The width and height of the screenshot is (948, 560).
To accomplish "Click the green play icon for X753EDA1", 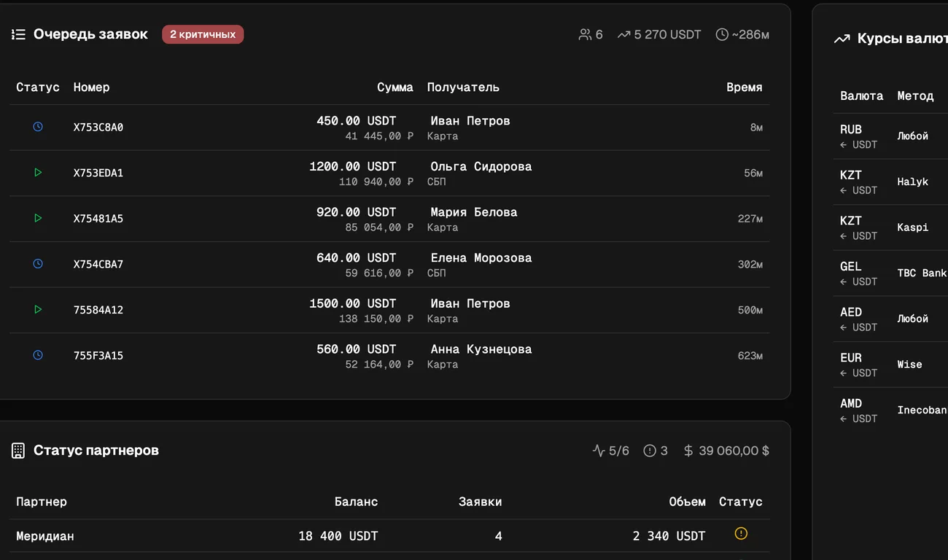I will point(38,172).
